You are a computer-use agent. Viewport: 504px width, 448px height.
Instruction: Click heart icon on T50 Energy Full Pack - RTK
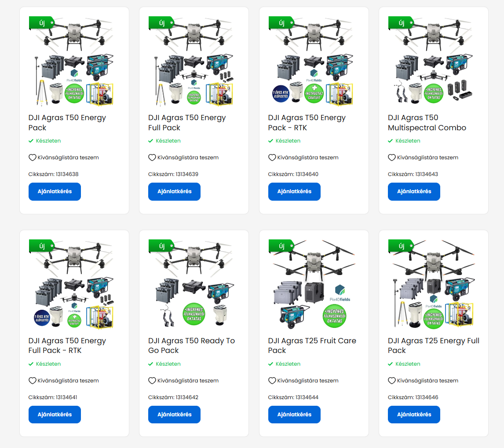coord(32,381)
